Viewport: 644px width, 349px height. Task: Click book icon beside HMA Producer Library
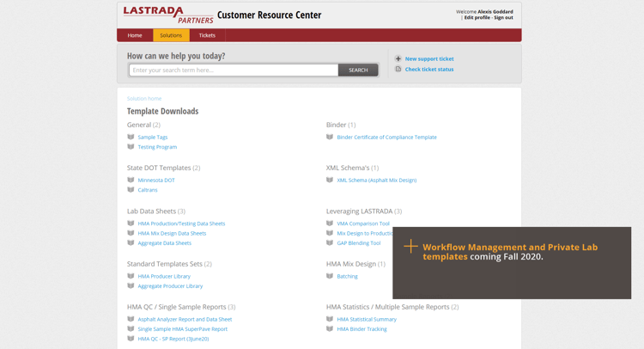click(x=131, y=276)
